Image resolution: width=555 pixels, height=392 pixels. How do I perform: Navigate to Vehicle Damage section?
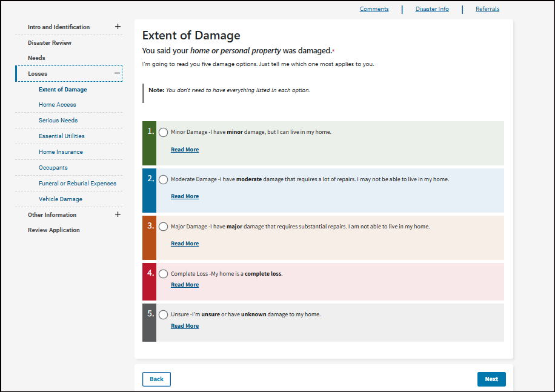point(61,199)
